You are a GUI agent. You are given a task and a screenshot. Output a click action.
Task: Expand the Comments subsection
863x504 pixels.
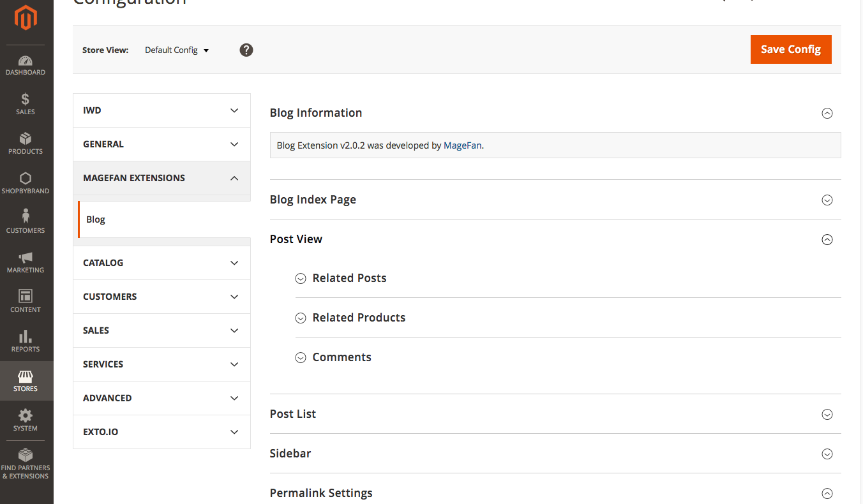[x=301, y=358]
